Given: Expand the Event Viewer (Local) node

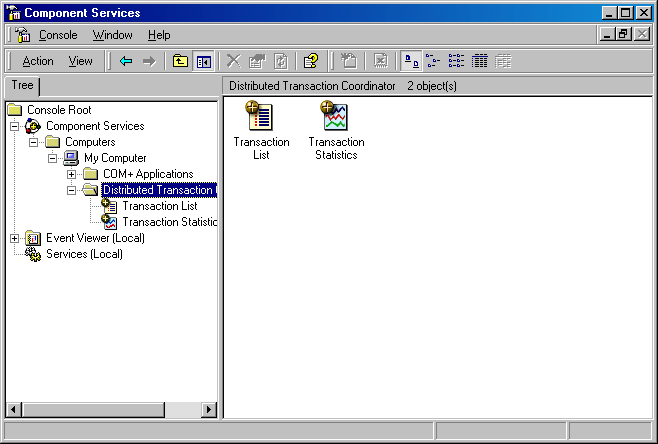Looking at the screenshot, I should pos(15,238).
